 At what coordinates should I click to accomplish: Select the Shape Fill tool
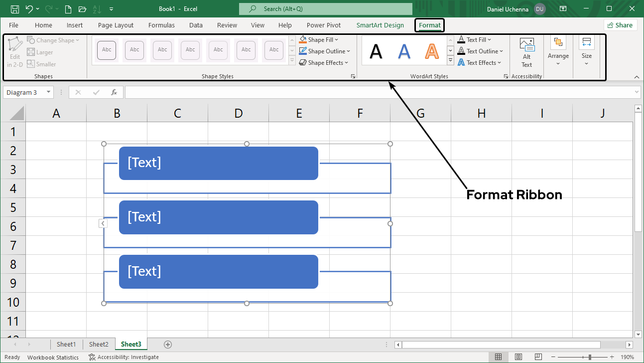tap(319, 39)
